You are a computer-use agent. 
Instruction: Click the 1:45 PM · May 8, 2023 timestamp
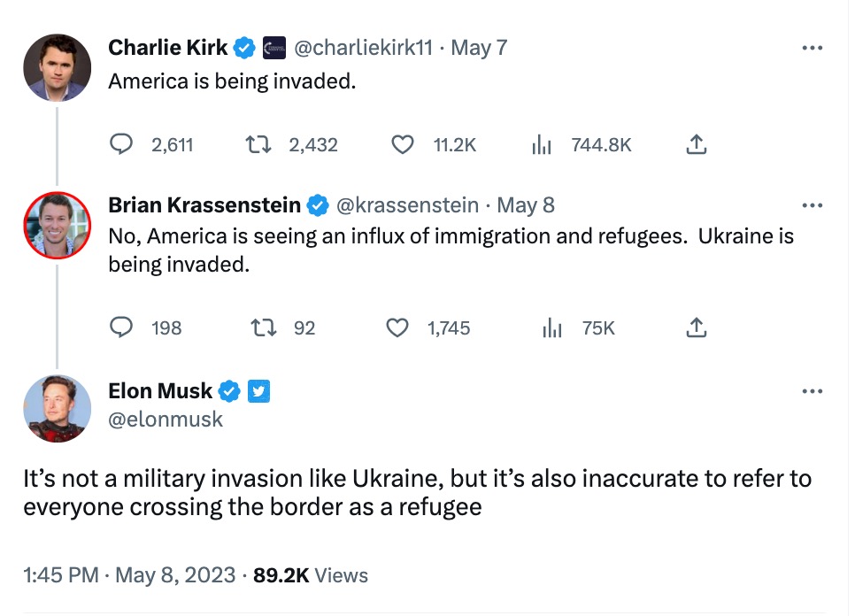(129, 575)
